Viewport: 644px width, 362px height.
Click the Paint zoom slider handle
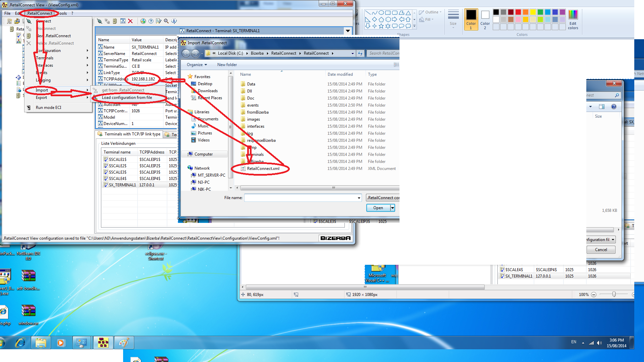[x=614, y=294]
